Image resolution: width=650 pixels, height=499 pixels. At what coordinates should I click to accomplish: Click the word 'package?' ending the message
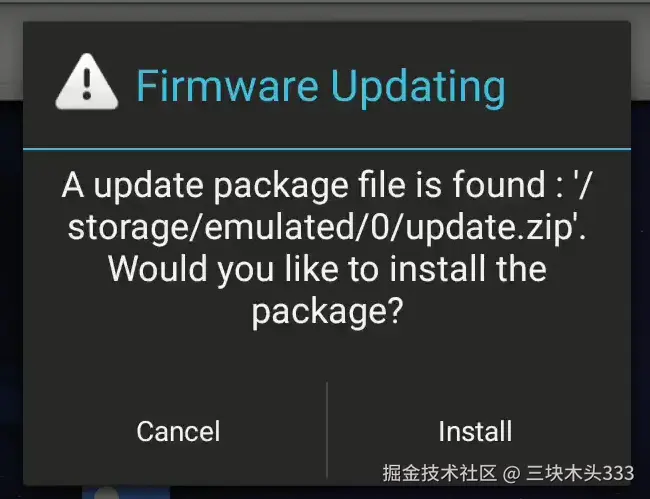(x=327, y=312)
